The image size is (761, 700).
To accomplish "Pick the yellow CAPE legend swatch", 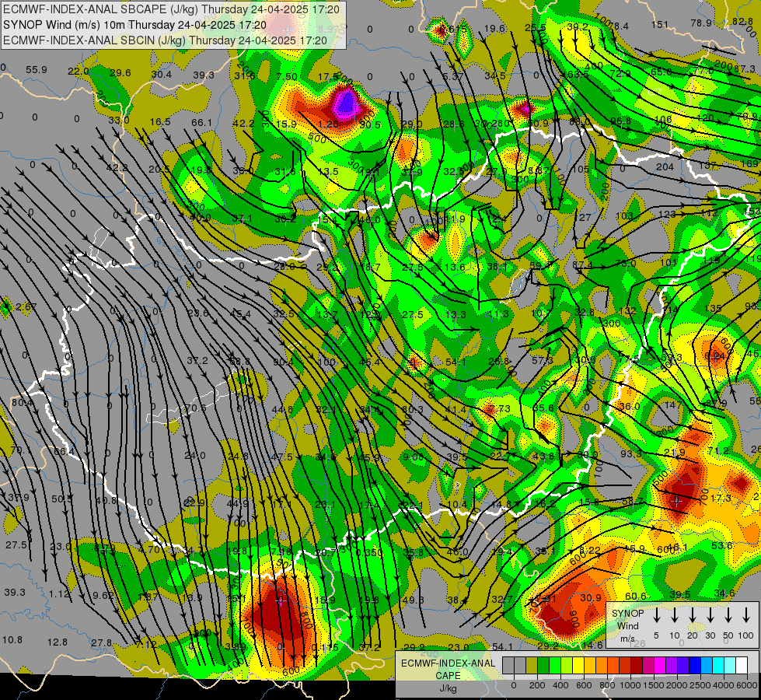I will click(x=578, y=665).
